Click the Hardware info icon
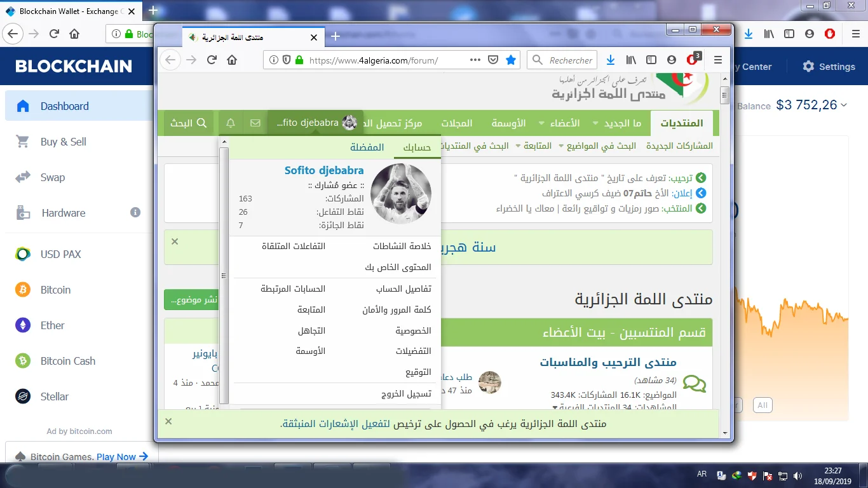868x488 pixels. tap(135, 212)
